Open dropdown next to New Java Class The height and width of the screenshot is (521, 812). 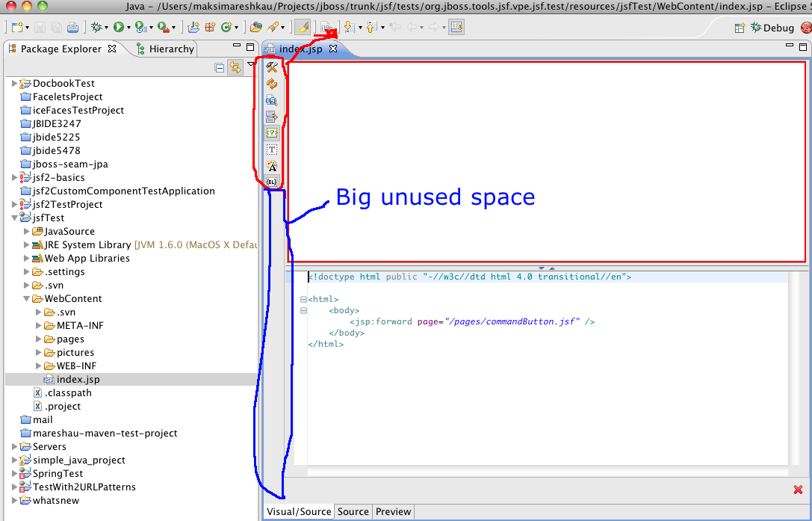(x=236, y=28)
